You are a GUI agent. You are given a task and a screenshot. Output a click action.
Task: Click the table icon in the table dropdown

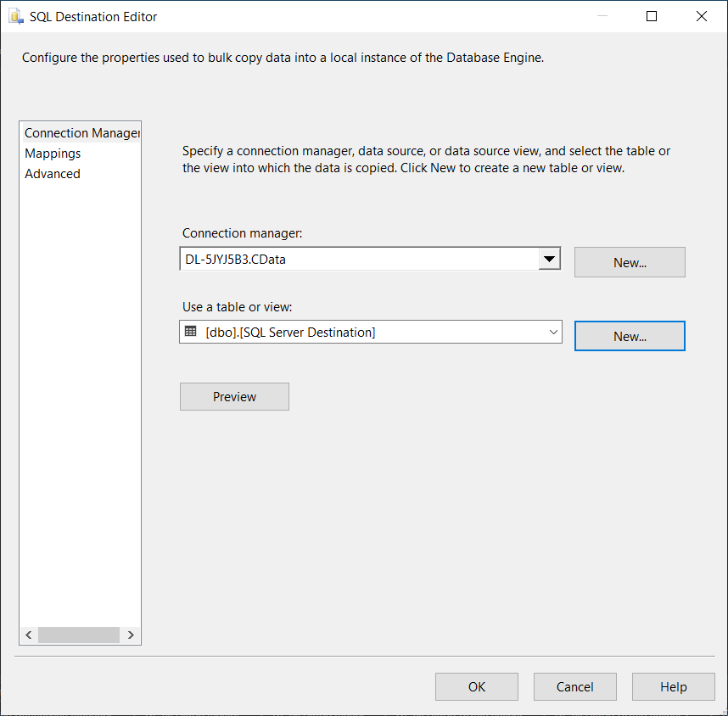tap(191, 332)
